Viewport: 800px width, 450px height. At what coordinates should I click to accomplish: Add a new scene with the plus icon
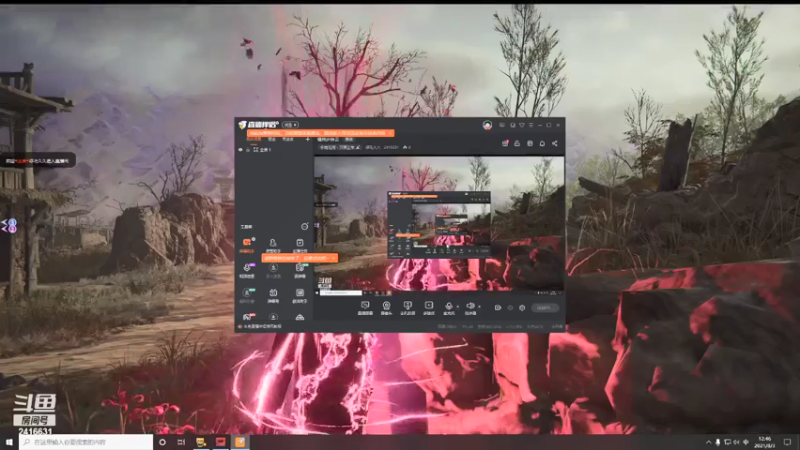click(x=307, y=139)
